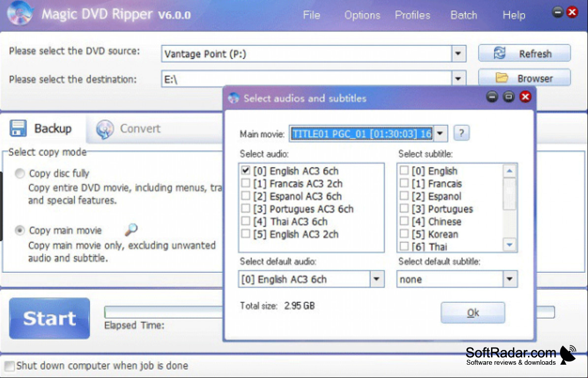Open the File menu
The image size is (588, 378).
311,15
